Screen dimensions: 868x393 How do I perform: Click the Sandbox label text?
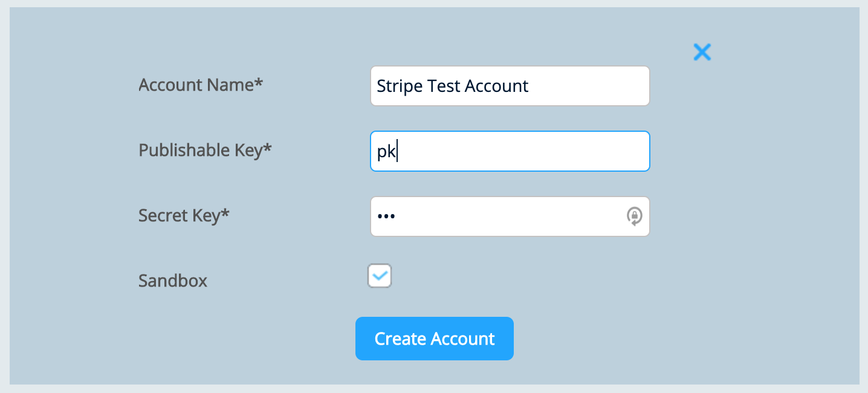pos(172,281)
